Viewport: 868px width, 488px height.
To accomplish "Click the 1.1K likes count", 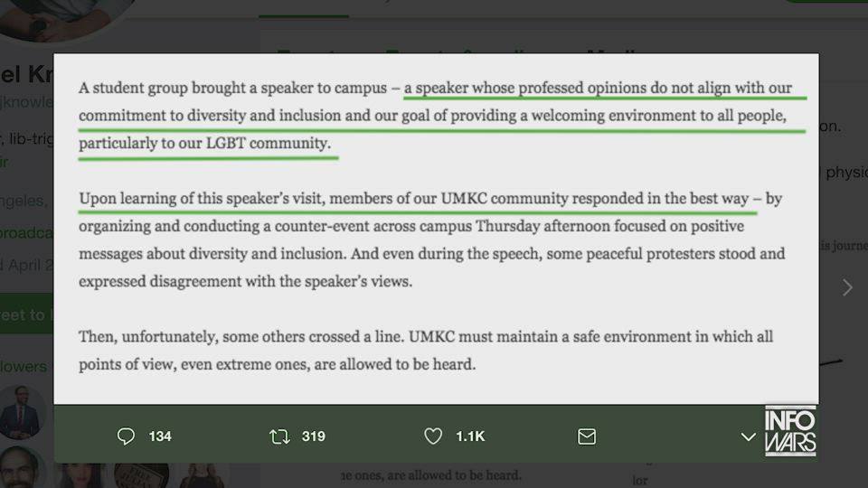I will [470, 436].
